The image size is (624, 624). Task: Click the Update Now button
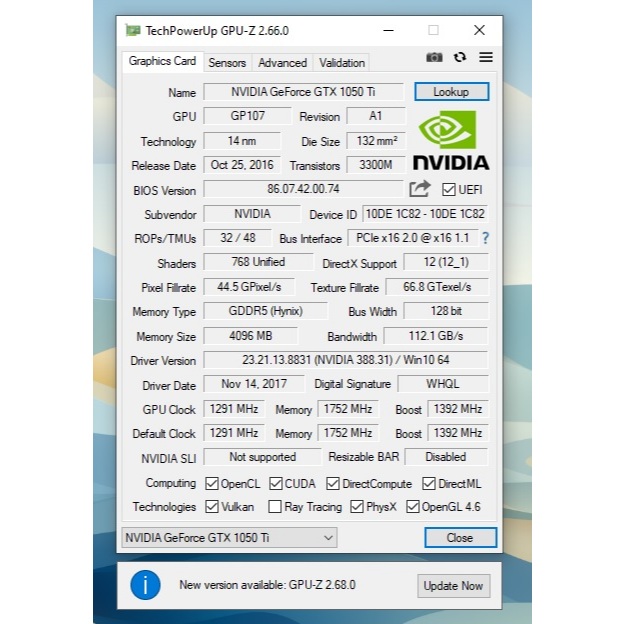point(453,586)
